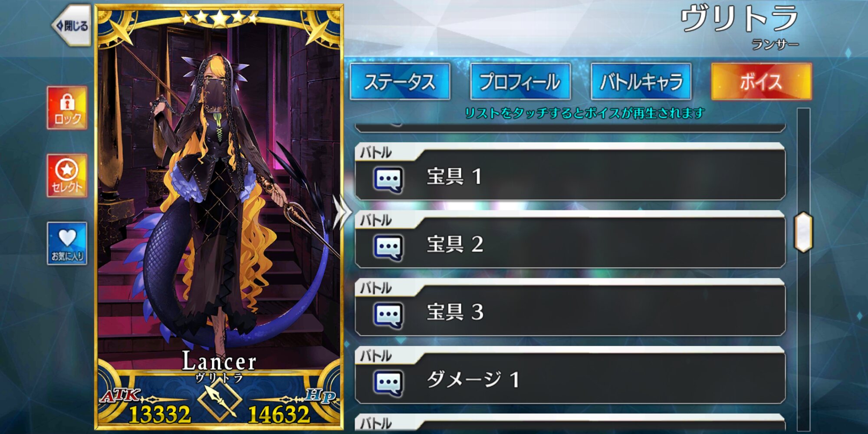This screenshot has height=434, width=868.
Task: Select the ボイス voice tab
Action: pyautogui.click(x=761, y=82)
